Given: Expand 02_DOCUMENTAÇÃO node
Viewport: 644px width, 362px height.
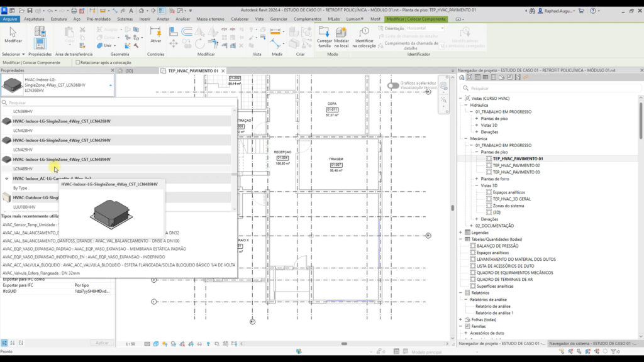Looking at the screenshot, I should click(472, 226).
